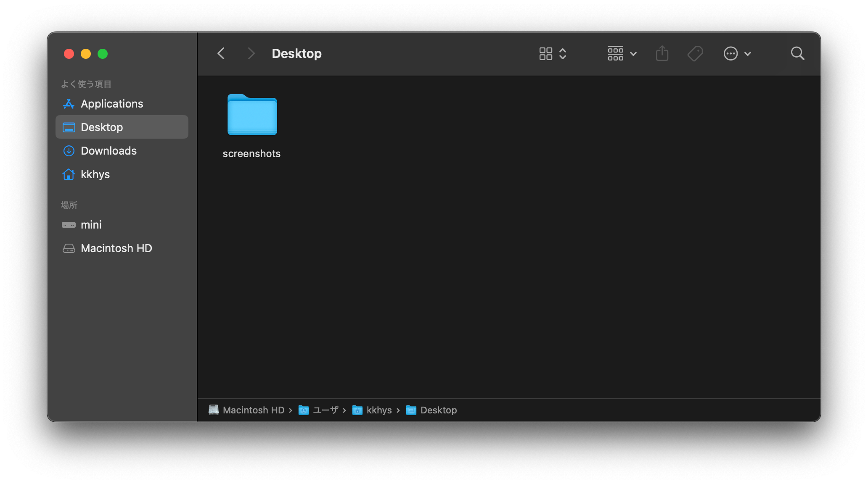The image size is (868, 484).
Task: Open Finder search with the magnifier icon
Action: pos(797,53)
